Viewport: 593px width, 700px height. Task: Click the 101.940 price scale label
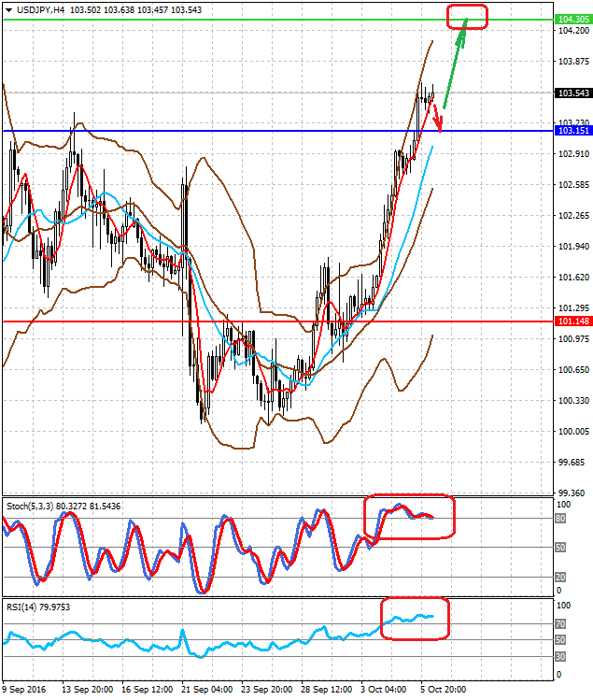tap(573, 246)
